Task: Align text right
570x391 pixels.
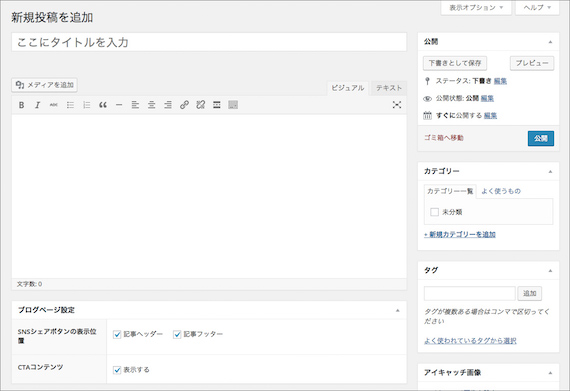Action: point(168,105)
